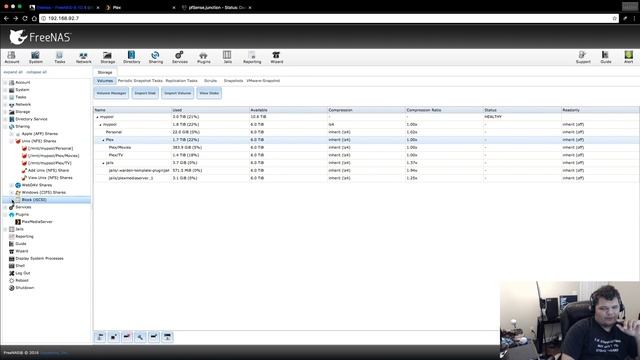This screenshot has height=360, width=640.
Task: Click the expand all link
Action: coord(13,72)
